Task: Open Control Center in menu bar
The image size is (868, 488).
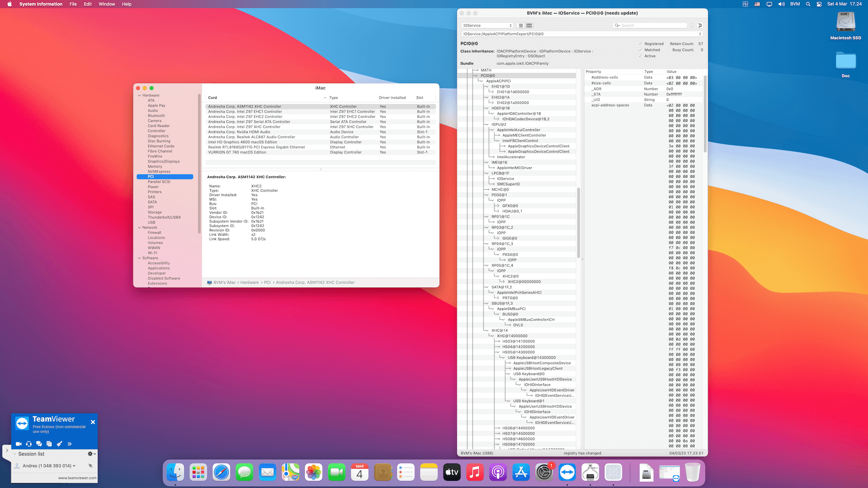Action: [819, 4]
